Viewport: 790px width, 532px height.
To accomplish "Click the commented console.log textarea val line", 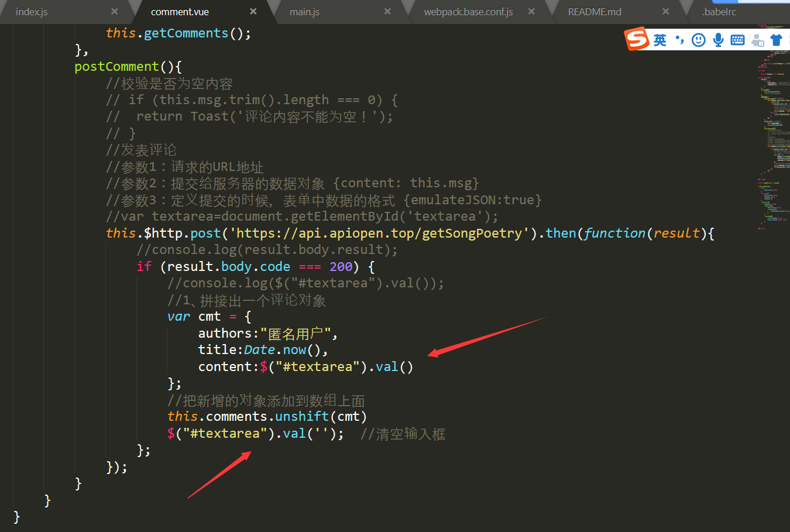I will (x=305, y=283).
